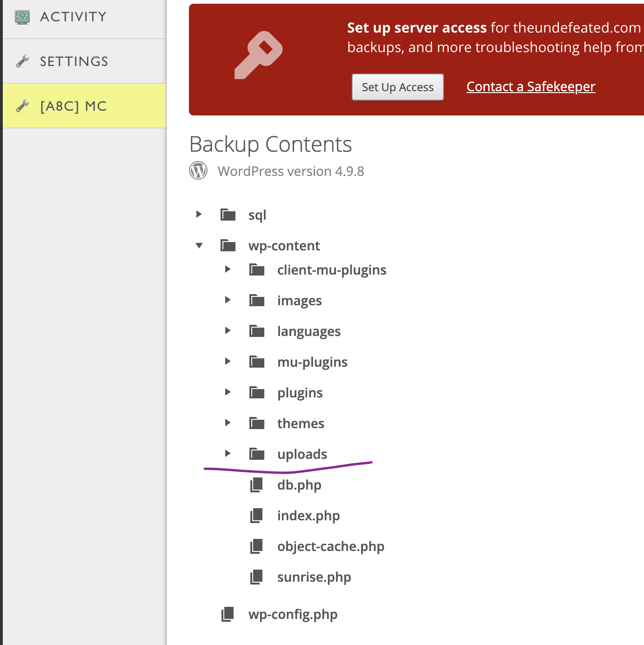Image resolution: width=644 pixels, height=645 pixels.
Task: Open the object-cache.php file name
Action: pos(331,546)
